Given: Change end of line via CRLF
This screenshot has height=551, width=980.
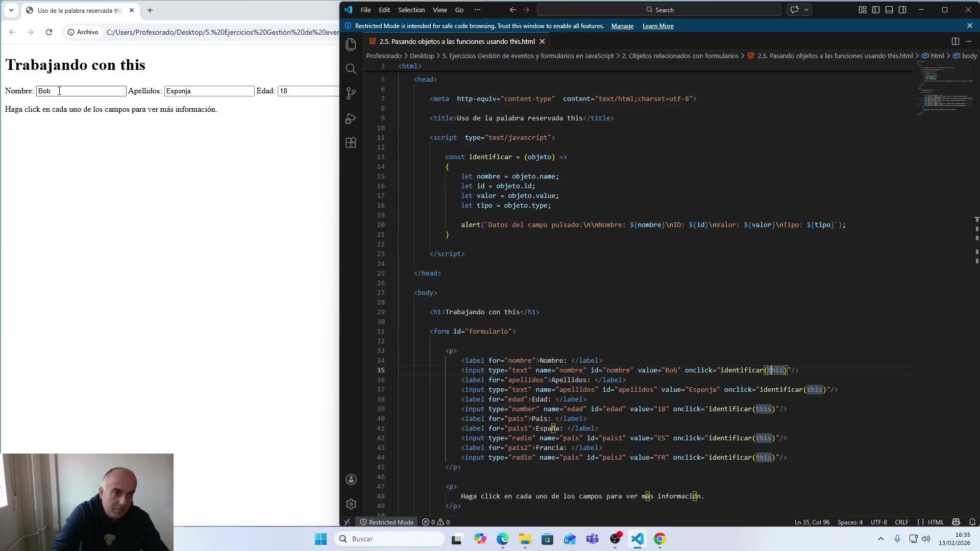Looking at the screenshot, I should coord(901,522).
